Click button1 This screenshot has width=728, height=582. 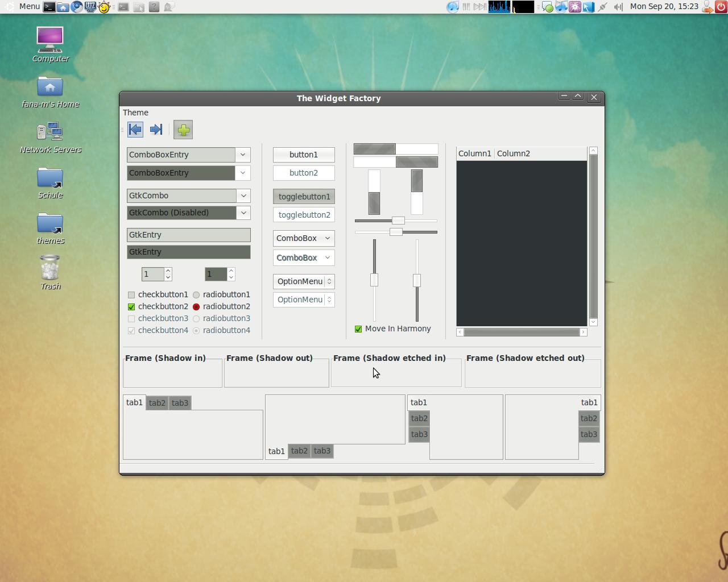coord(304,155)
